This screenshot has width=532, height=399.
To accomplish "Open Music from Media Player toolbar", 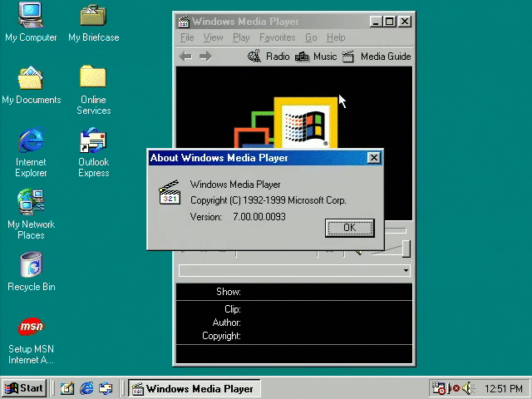I will coord(316,57).
